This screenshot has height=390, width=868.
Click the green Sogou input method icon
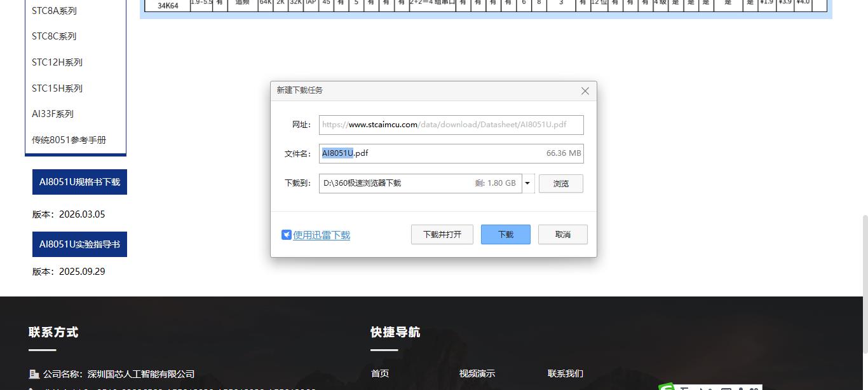tap(666, 387)
